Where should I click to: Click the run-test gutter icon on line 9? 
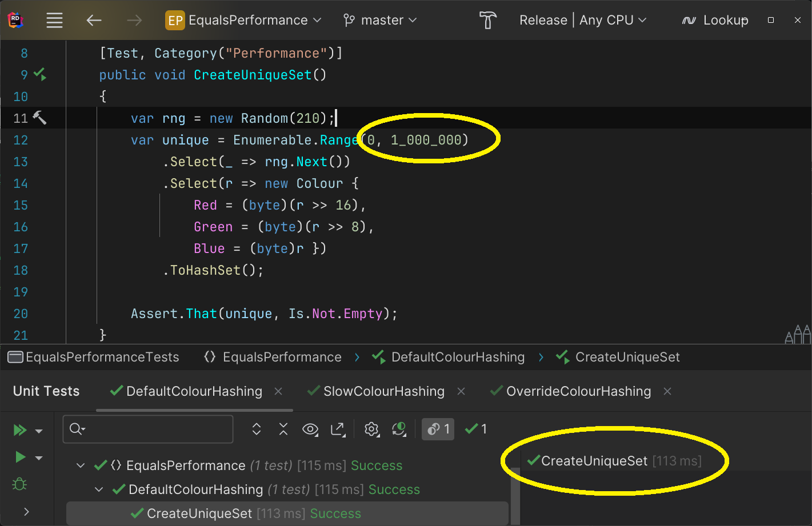(x=40, y=74)
